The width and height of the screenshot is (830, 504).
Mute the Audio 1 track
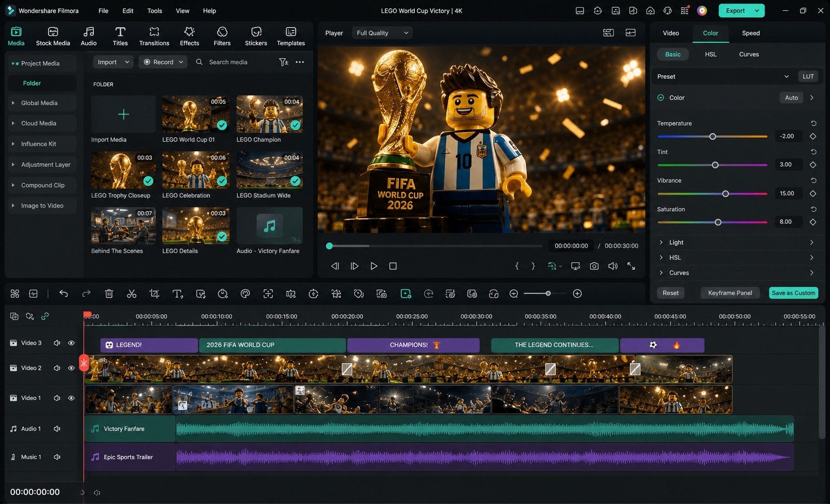[x=57, y=429]
